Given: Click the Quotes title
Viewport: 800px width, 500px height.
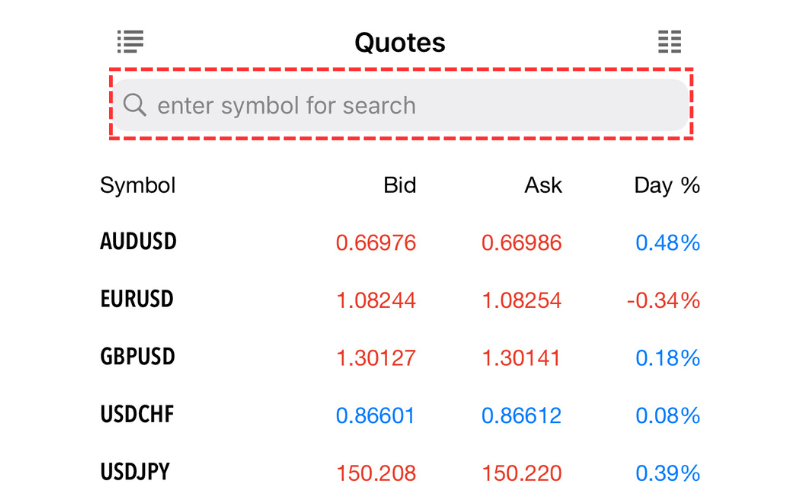Looking at the screenshot, I should point(400,43).
